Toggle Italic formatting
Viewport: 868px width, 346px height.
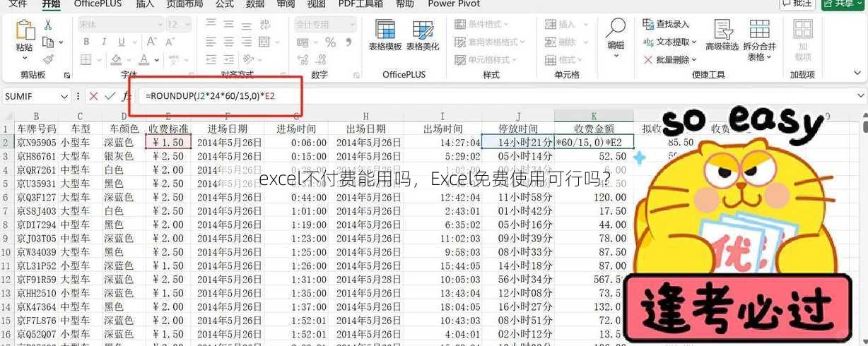pos(104,42)
